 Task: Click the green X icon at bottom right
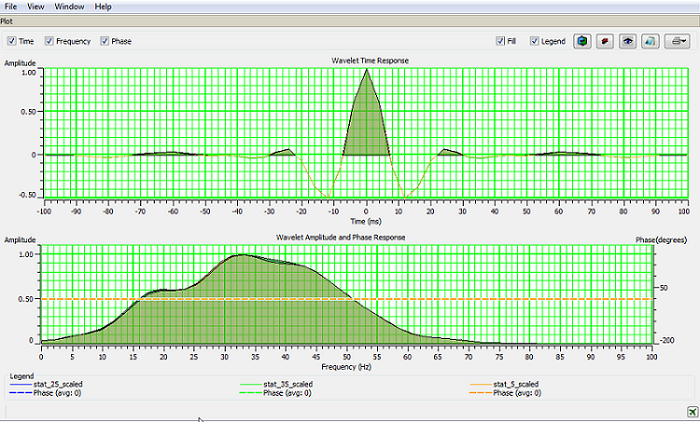[692, 412]
